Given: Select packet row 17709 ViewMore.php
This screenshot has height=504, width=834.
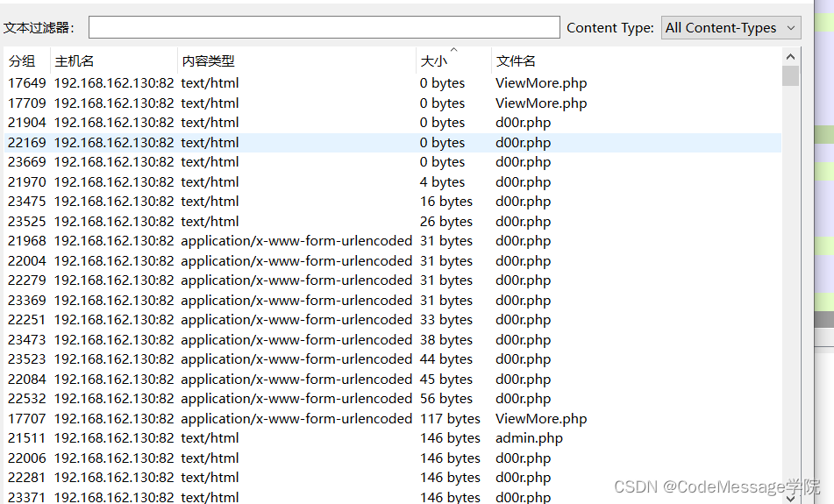Looking at the screenshot, I should 393,103.
